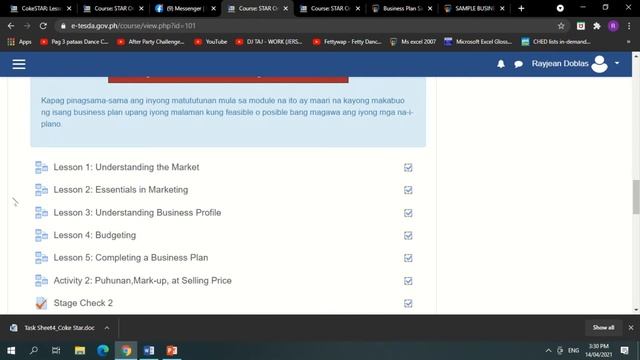Click Show all downloads

tap(603, 327)
